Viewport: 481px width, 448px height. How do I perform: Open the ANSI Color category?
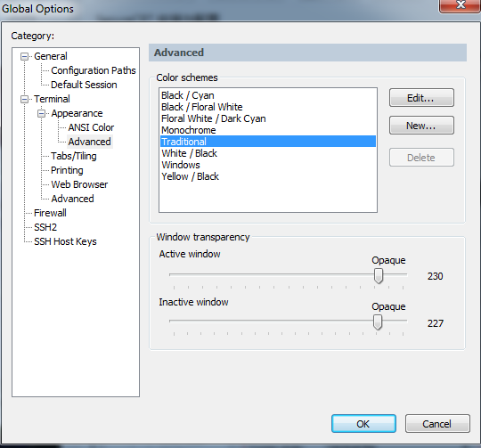point(91,127)
